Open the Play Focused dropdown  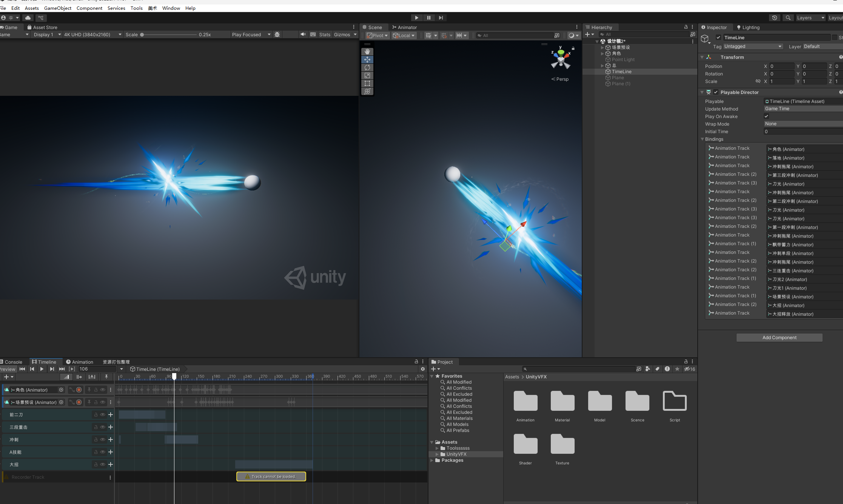(x=251, y=34)
